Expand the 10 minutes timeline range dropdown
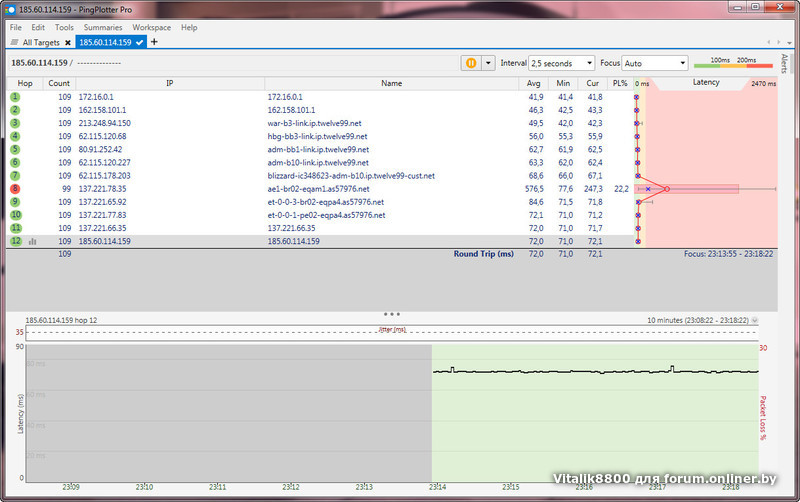The height and width of the screenshot is (502, 800). pyautogui.click(x=755, y=320)
